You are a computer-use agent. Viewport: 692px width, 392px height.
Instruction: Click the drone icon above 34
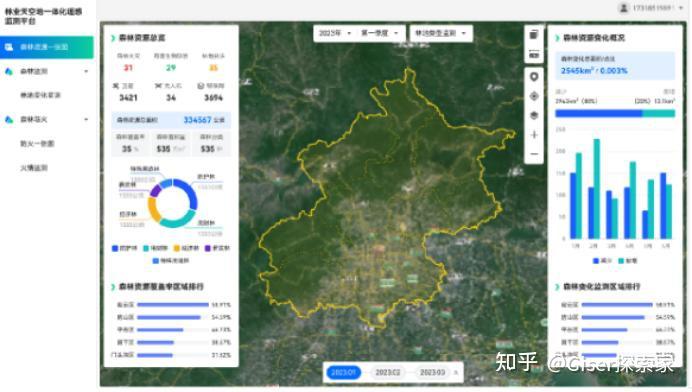coord(158,86)
